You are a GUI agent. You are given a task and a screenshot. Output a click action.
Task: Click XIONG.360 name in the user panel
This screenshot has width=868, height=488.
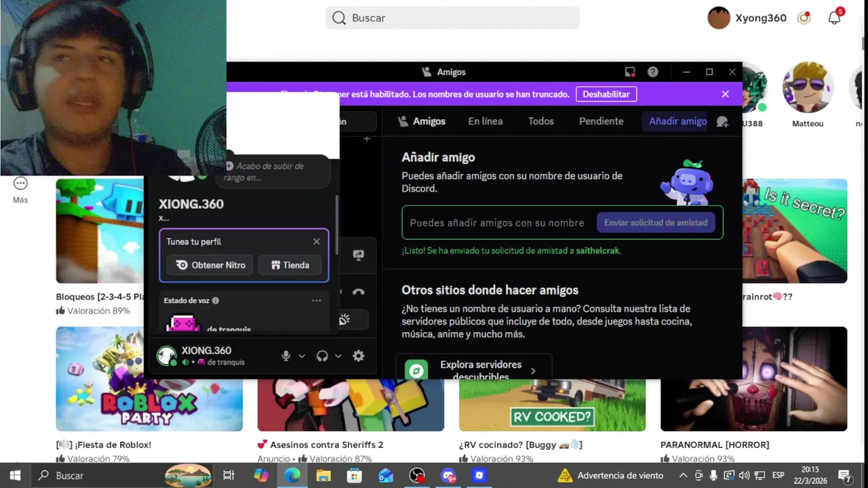(206, 350)
